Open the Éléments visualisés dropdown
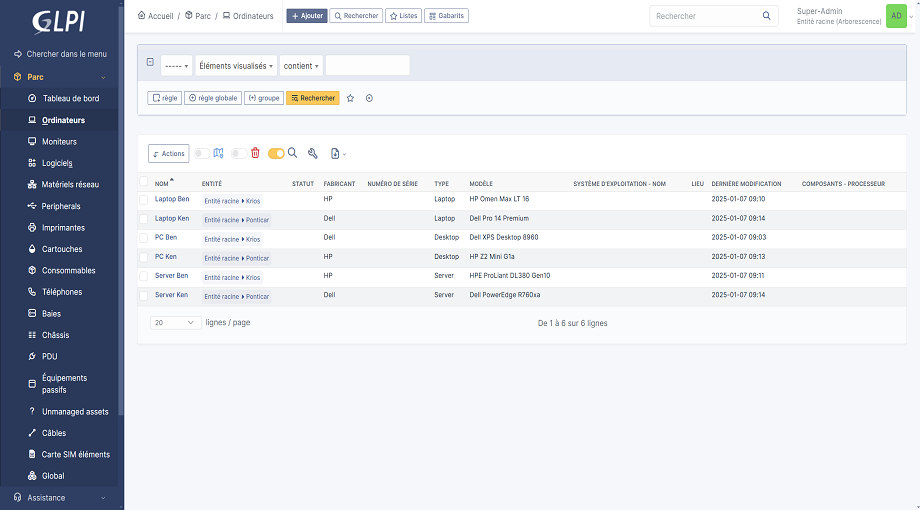Screen dimensions: 920x510 pos(236,66)
